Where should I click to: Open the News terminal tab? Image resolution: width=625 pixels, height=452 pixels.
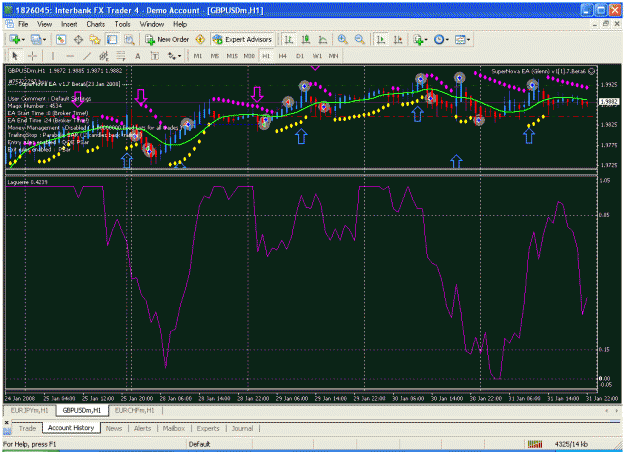coord(114,428)
